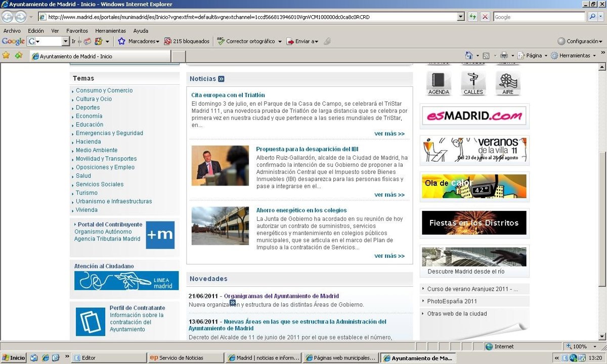Click the Print icon in command bar

coord(504,56)
